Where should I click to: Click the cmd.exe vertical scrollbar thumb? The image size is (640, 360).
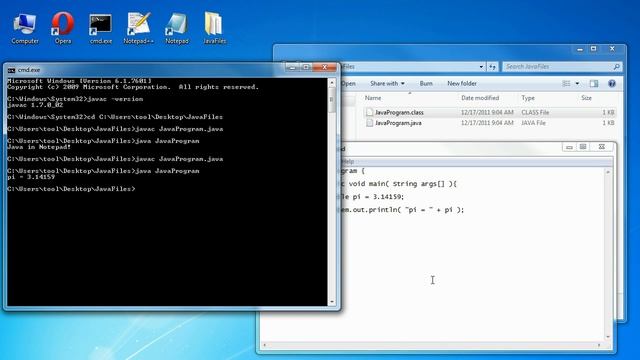coord(331,100)
